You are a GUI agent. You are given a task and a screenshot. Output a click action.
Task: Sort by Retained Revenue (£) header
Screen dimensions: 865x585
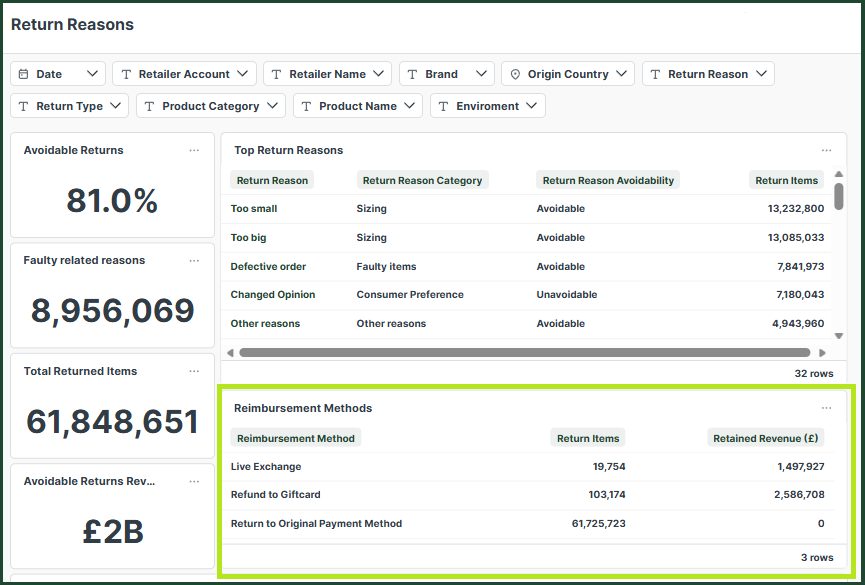click(x=766, y=438)
